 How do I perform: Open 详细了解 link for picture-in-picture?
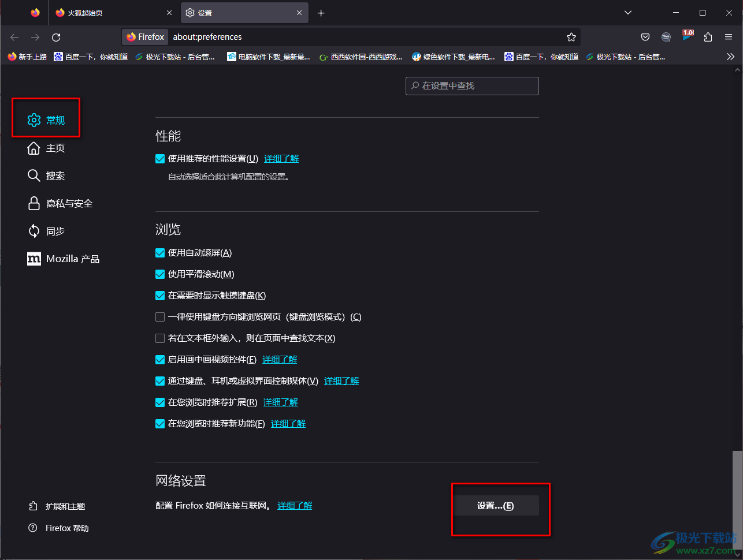point(280,360)
